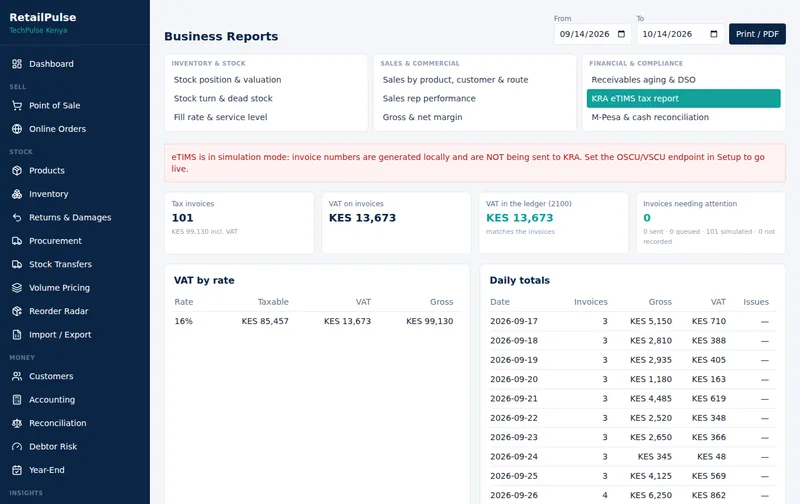Click the 2026-09-26 row with 4 invoices
The width and height of the screenshot is (800, 504).
[633, 495]
